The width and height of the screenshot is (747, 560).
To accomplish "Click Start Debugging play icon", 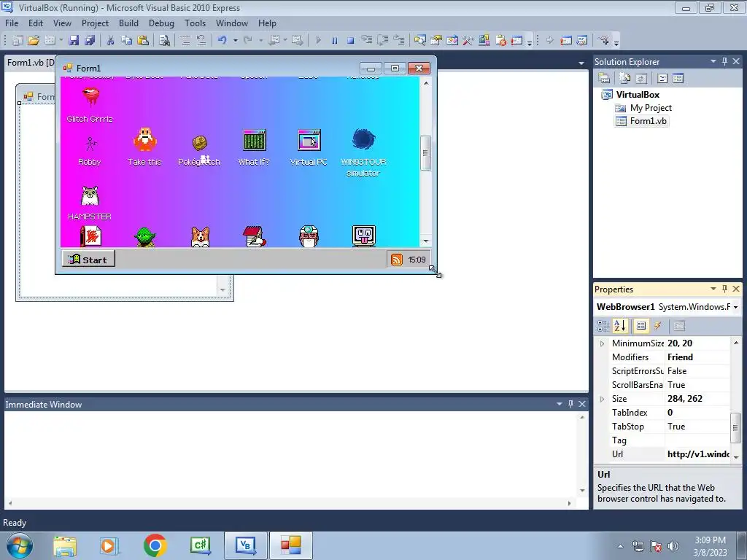I will point(318,41).
